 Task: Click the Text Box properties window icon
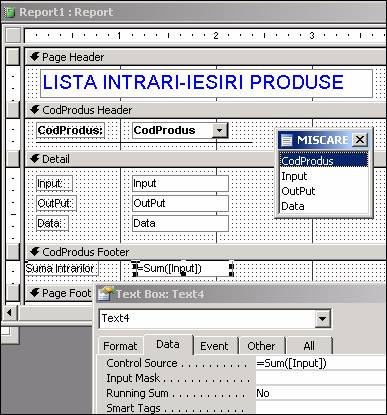(105, 294)
